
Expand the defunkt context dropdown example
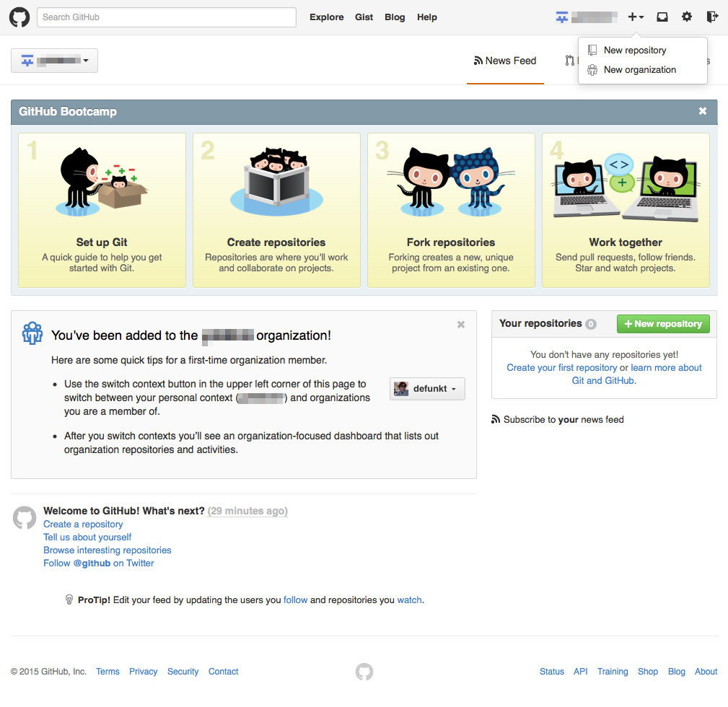pyautogui.click(x=427, y=389)
